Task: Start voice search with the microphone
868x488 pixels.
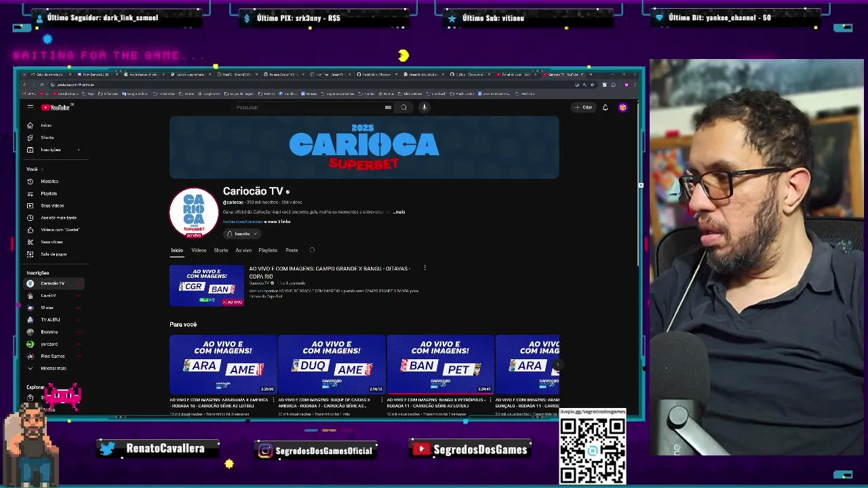Action: [424, 107]
